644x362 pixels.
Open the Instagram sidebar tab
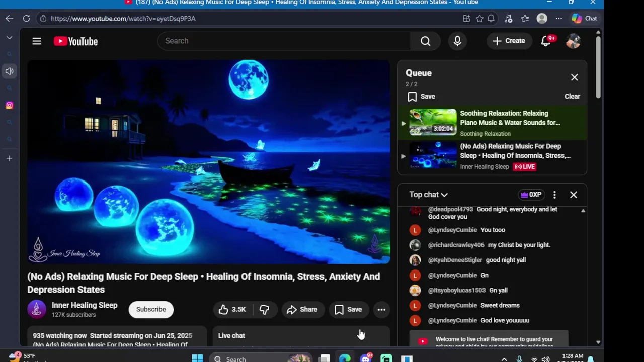click(9, 105)
